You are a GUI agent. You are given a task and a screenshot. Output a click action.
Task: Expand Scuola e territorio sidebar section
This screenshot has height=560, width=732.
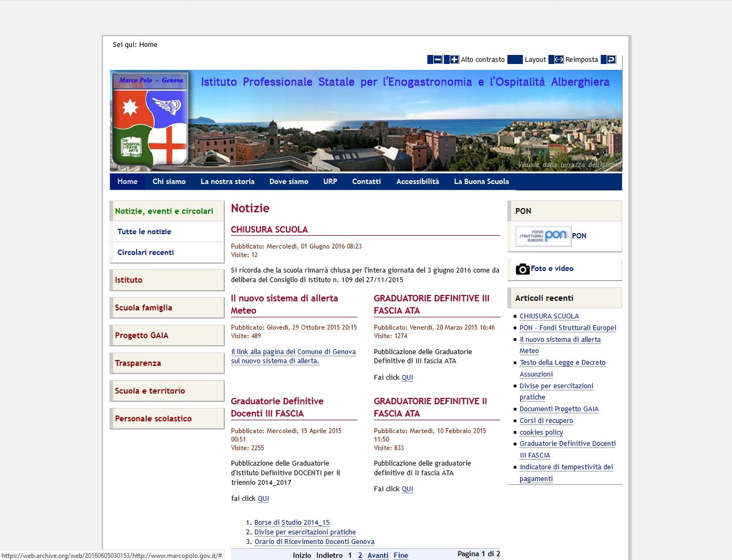(x=167, y=390)
